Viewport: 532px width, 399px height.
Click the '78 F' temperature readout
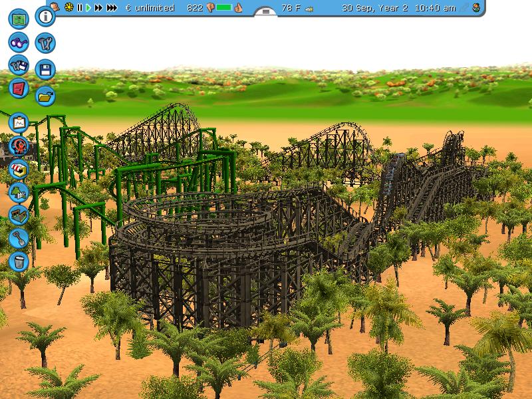(291, 7)
